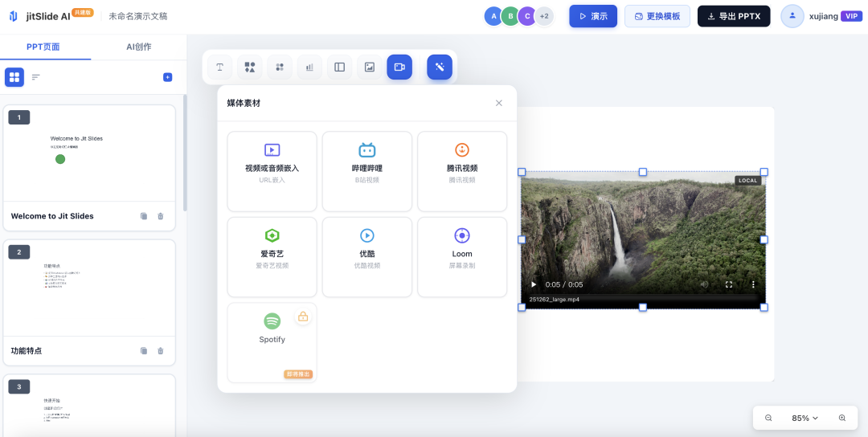Image resolution: width=868 pixels, height=437 pixels.
Task: Enter video fullscreen mode
Action: pos(729,284)
